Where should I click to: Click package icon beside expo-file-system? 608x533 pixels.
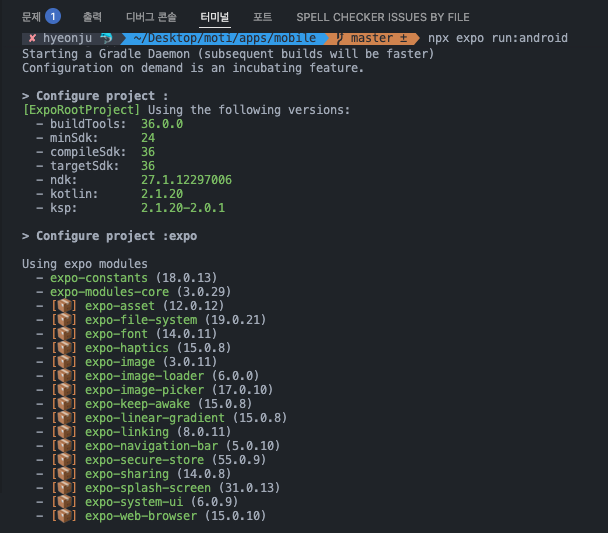coord(65,320)
